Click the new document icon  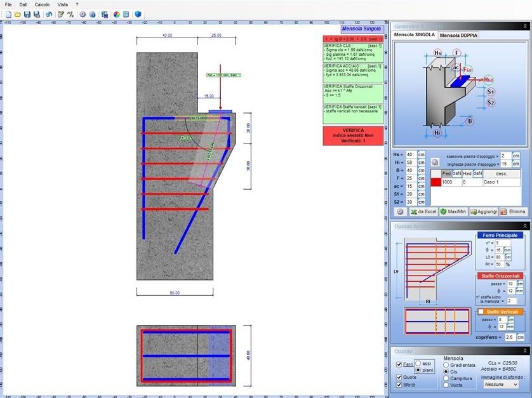[x=8, y=14]
